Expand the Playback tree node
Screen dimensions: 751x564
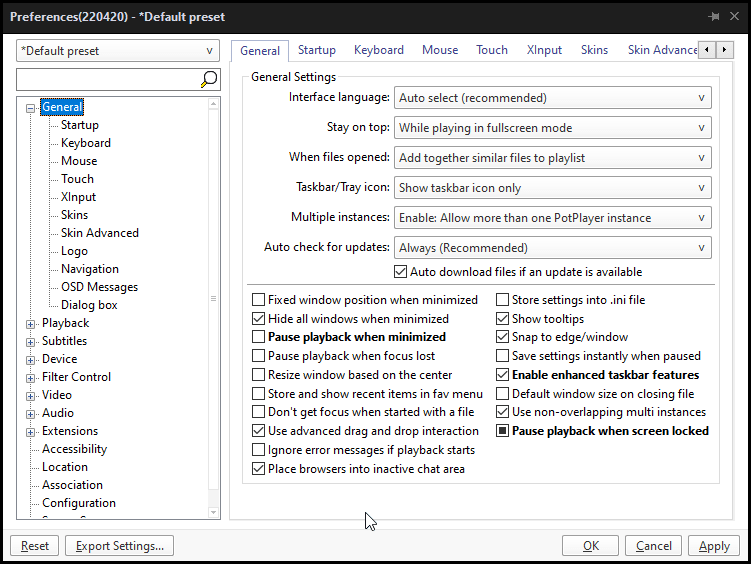click(31, 324)
